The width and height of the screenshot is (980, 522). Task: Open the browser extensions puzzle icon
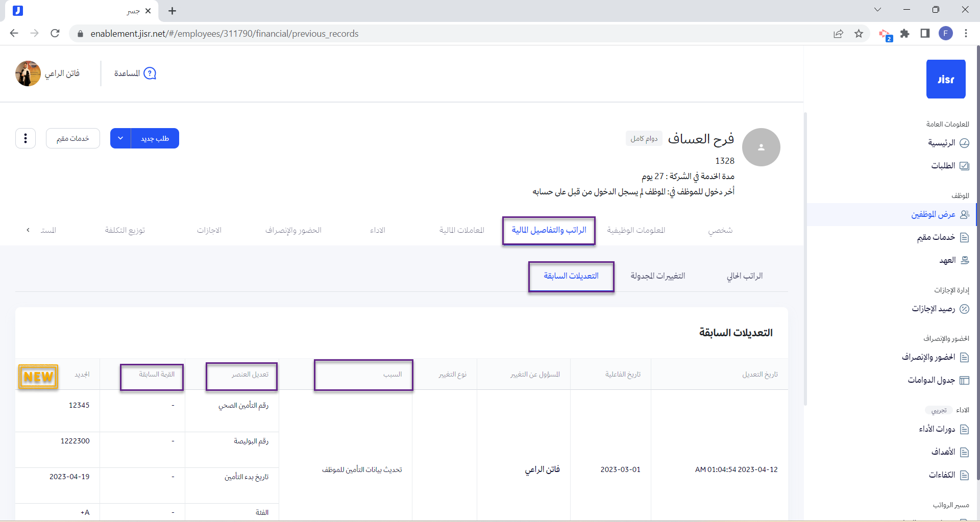[904, 34]
